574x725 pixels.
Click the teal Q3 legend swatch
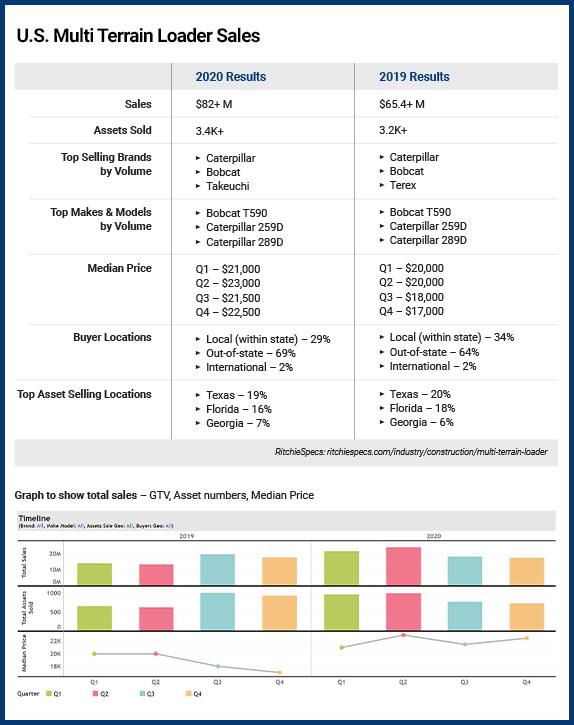point(142,694)
